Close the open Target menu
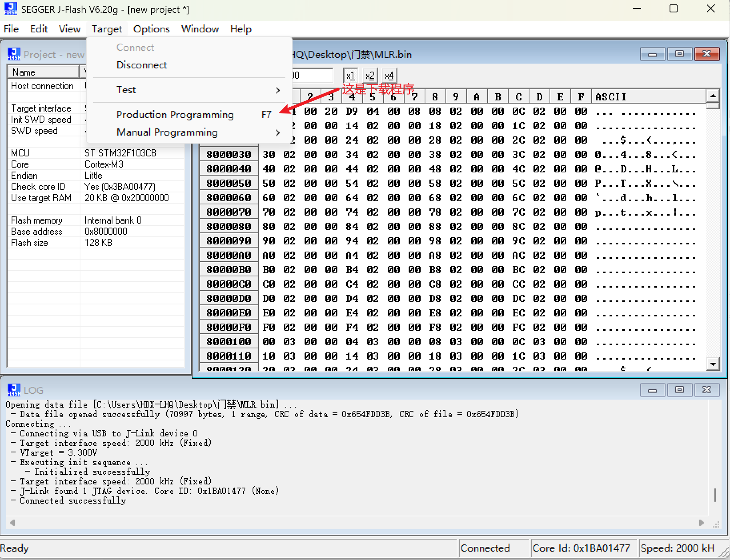Screen dimensions: 730x560 pos(107,29)
